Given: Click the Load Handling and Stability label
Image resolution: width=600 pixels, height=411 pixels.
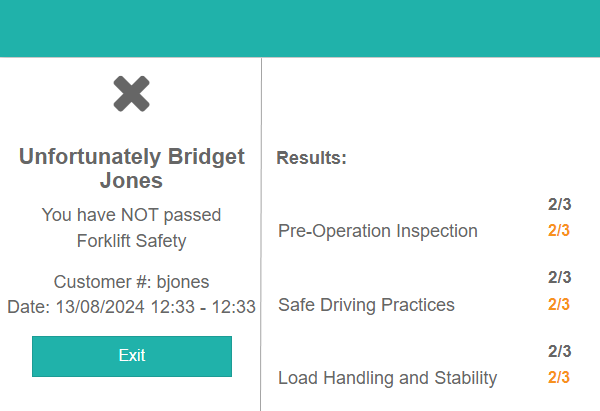Looking at the screenshot, I should point(387,378).
